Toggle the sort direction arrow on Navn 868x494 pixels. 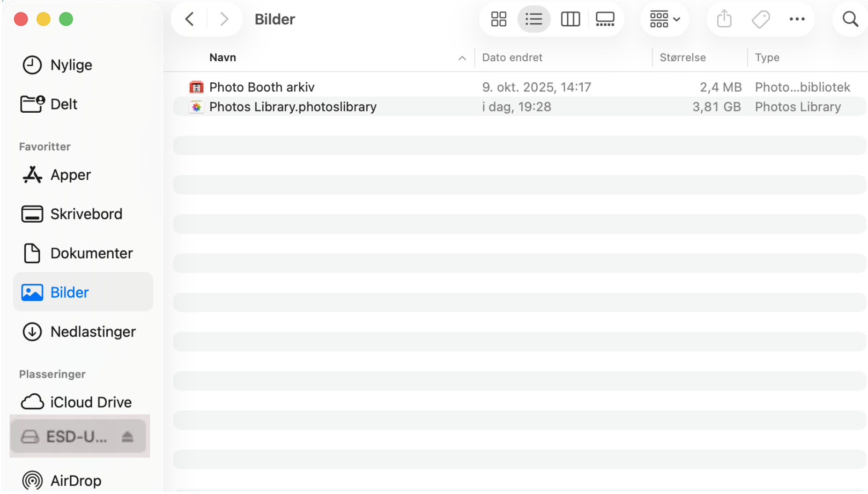[x=462, y=58]
